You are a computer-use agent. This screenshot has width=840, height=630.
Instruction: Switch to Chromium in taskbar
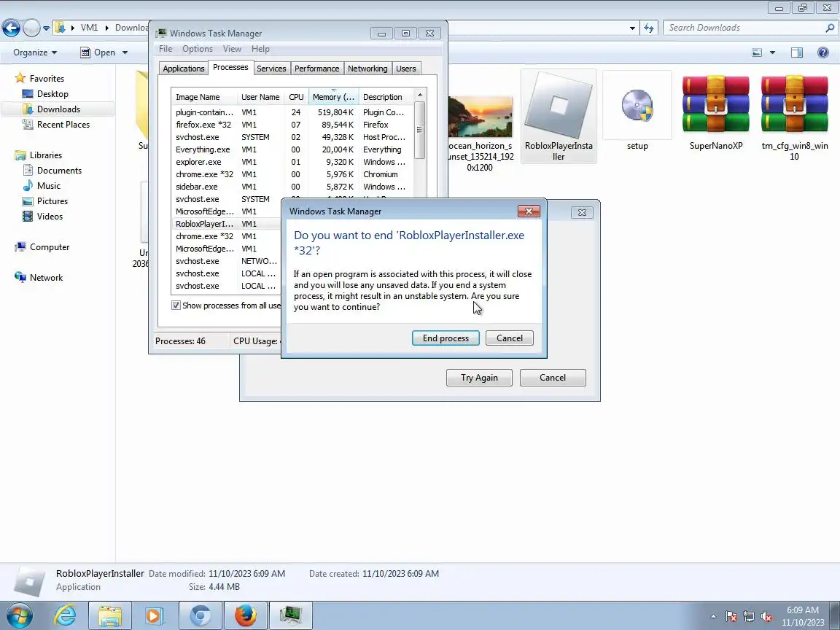pos(201,616)
